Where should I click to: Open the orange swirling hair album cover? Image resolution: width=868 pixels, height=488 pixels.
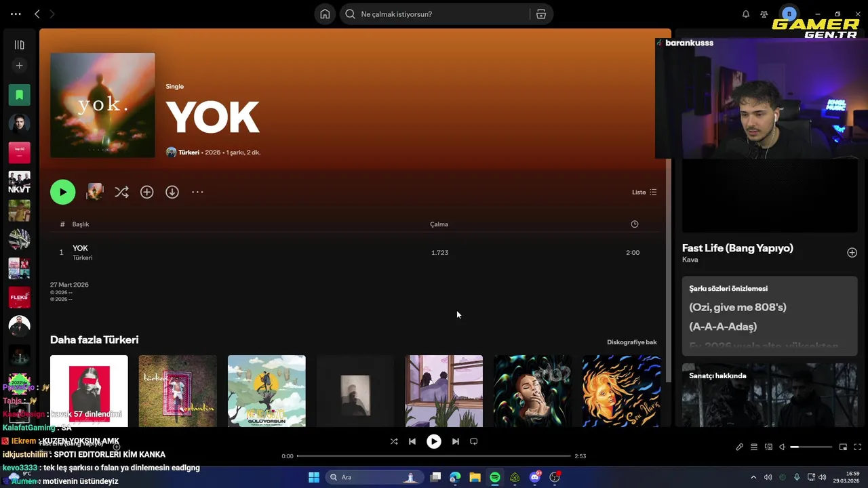[622, 391]
